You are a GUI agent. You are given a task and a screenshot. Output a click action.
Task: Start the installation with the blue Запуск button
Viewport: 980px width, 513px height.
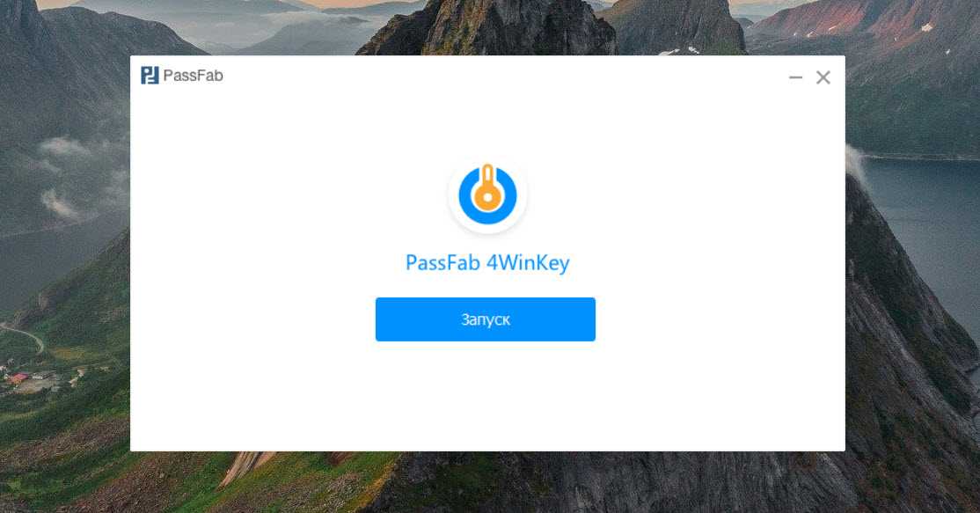[x=485, y=319]
